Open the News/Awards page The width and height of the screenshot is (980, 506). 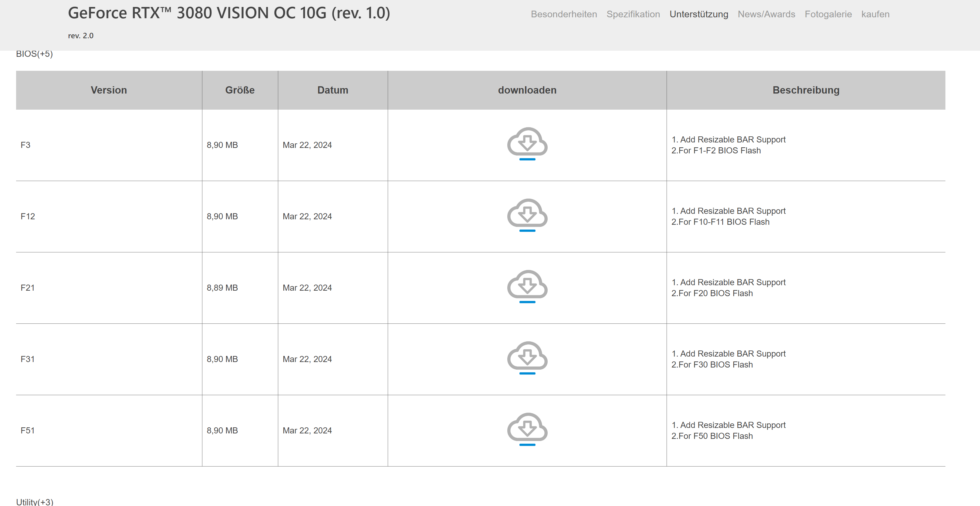(x=766, y=14)
